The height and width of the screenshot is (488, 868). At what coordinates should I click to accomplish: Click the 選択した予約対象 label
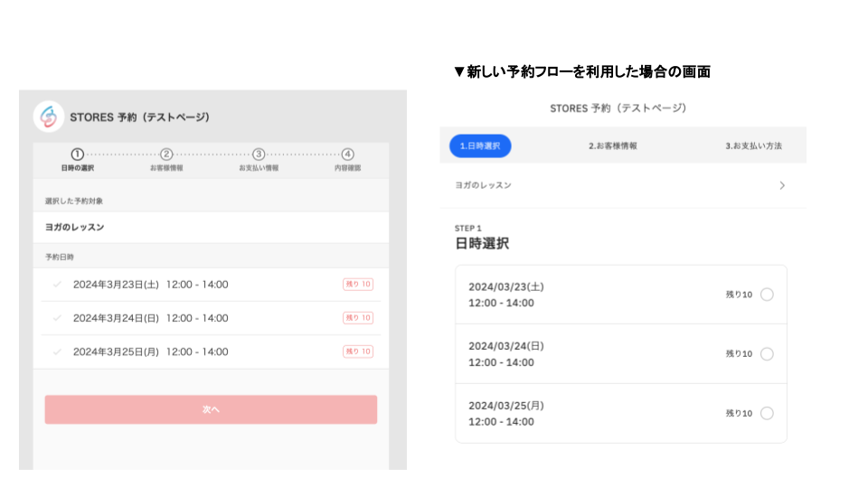point(73,201)
